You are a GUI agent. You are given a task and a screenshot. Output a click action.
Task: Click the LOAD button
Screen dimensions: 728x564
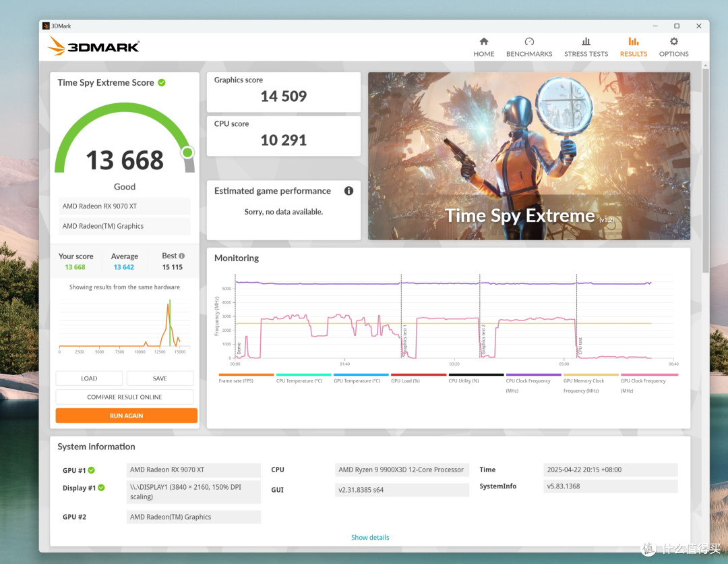pos(89,378)
